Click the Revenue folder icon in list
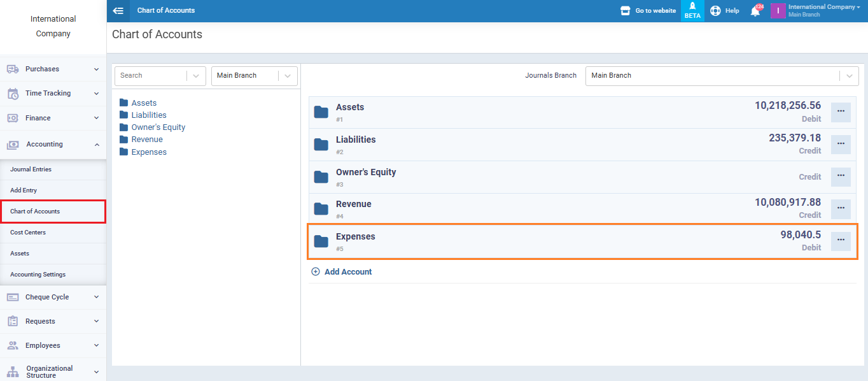Image resolution: width=868 pixels, height=381 pixels. tap(321, 209)
